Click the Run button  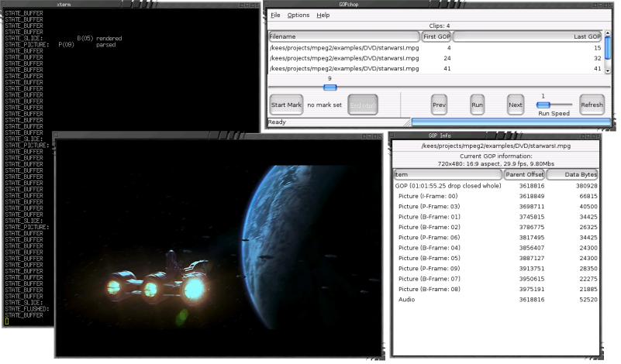(x=478, y=105)
